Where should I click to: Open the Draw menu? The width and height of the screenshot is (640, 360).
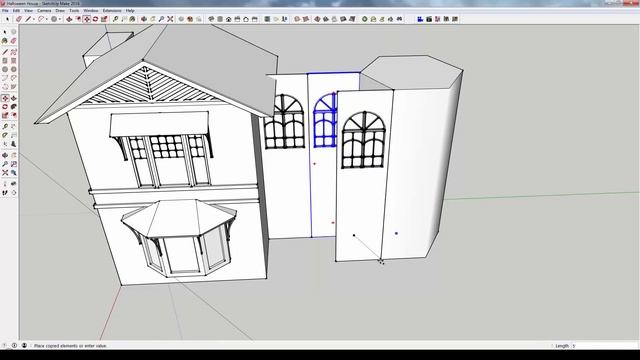(x=60, y=11)
